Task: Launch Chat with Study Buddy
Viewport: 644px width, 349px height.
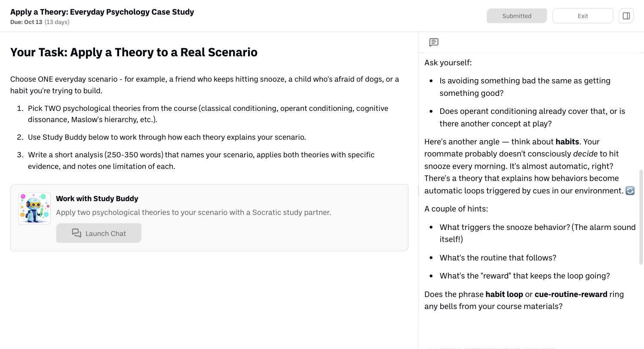Action: coord(98,233)
